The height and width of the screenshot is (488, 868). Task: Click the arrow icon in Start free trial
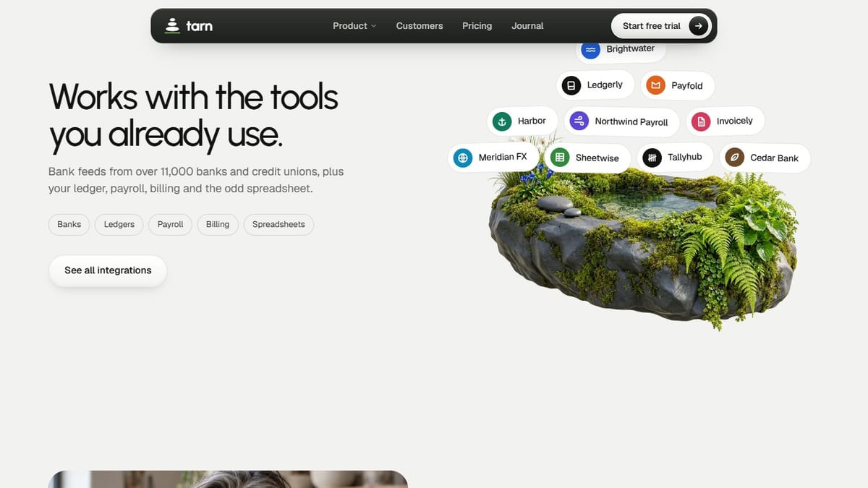(x=698, y=26)
